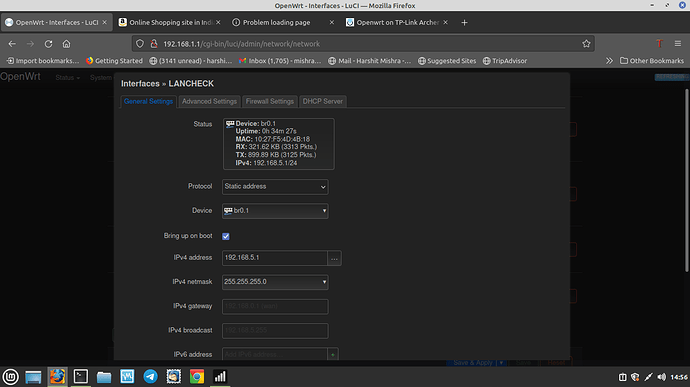
Task: Open the Suggested Sites bookmark
Action: click(x=447, y=61)
